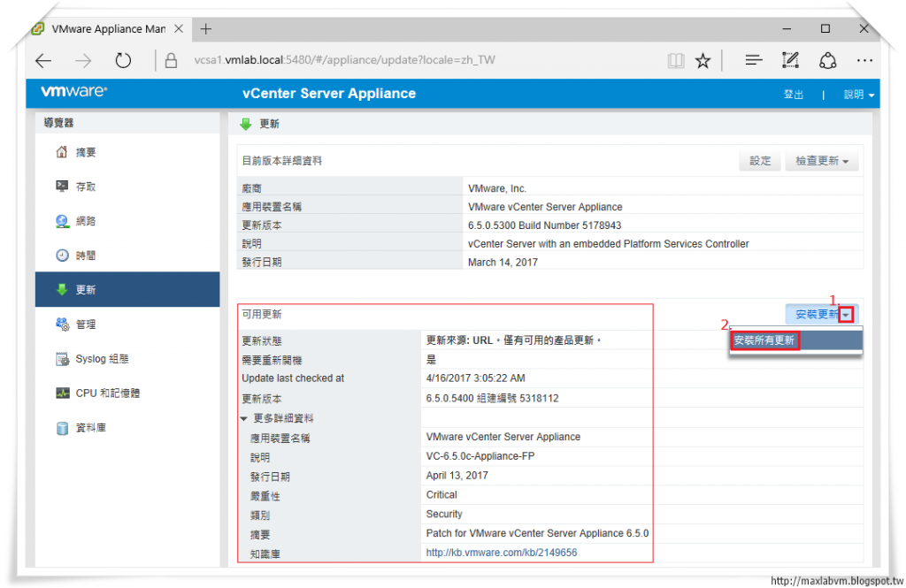The image size is (906, 588).
Task: Click the 資料庫 cylinder icon
Action: coord(62,428)
